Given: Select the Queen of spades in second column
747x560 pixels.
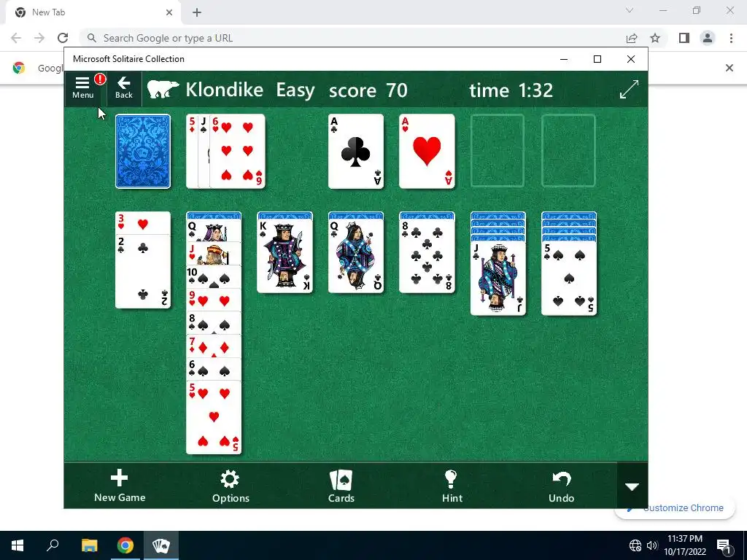Looking at the screenshot, I should [x=214, y=231].
